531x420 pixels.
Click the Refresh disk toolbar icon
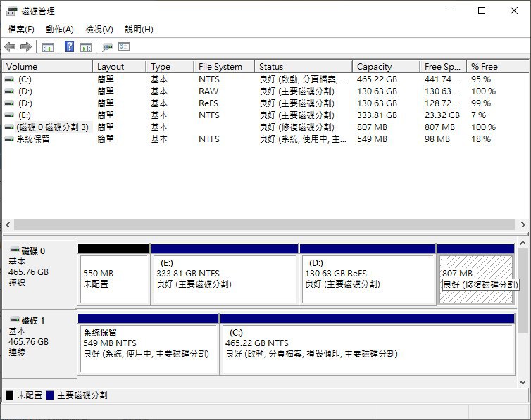click(x=107, y=47)
